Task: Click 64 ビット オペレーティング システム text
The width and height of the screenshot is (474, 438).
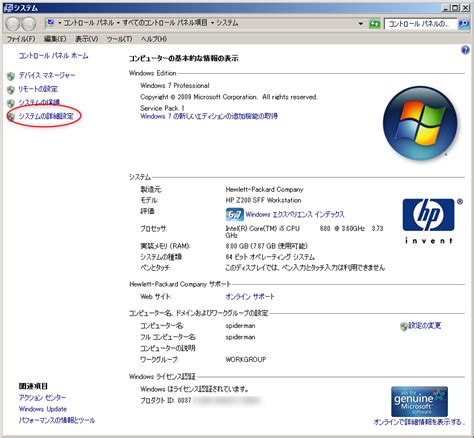Action: pyautogui.click(x=270, y=257)
